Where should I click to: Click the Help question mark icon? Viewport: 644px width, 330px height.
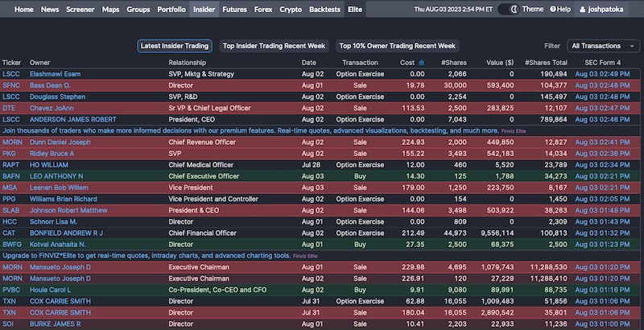[x=553, y=10]
